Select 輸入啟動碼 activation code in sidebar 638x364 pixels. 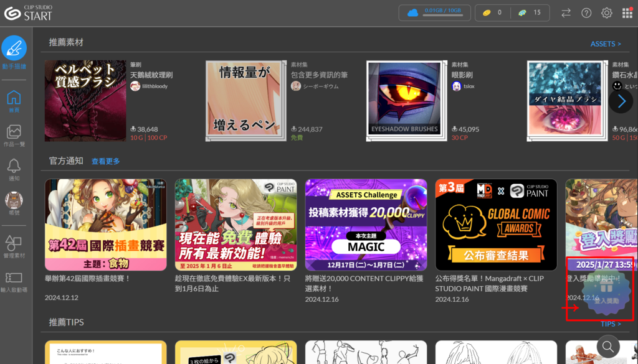(x=14, y=281)
